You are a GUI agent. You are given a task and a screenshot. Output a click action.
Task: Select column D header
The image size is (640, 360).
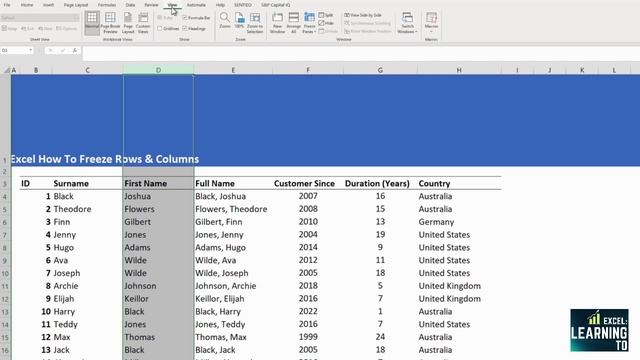coord(158,70)
